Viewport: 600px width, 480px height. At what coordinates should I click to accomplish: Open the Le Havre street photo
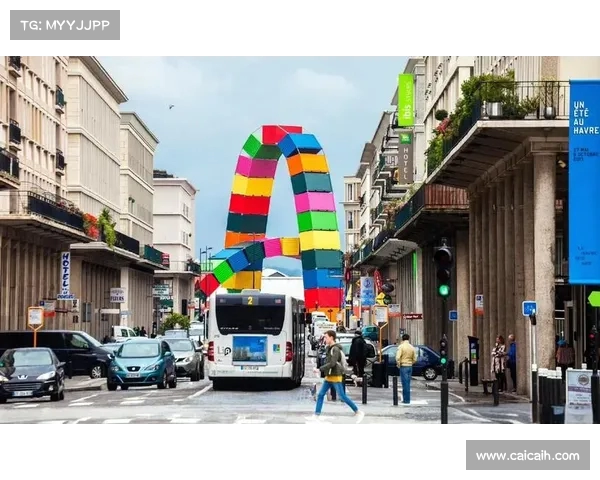pos(300,240)
